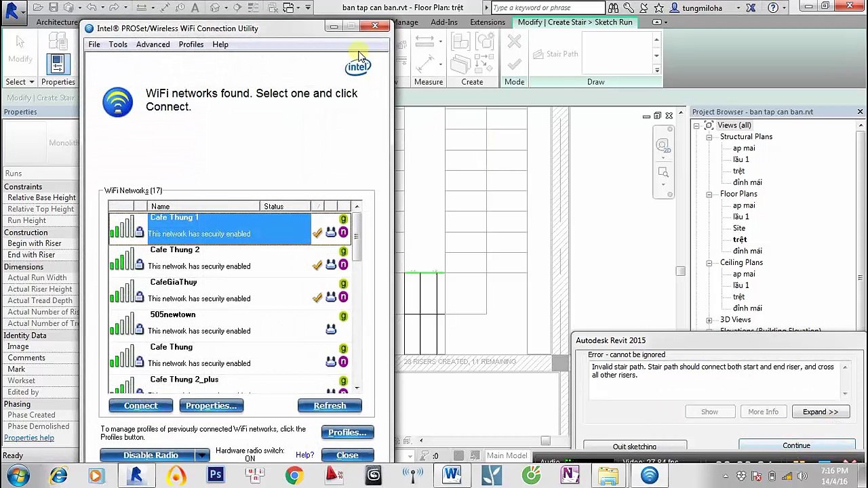Viewport: 868px width, 488px height.
Task: Open the Advanced menu in the WiFi utility
Action: (x=153, y=45)
